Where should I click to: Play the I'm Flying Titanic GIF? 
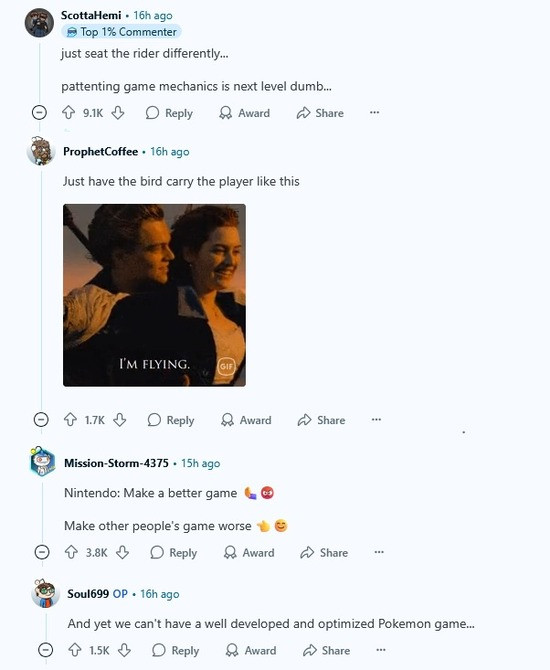[x=154, y=295]
